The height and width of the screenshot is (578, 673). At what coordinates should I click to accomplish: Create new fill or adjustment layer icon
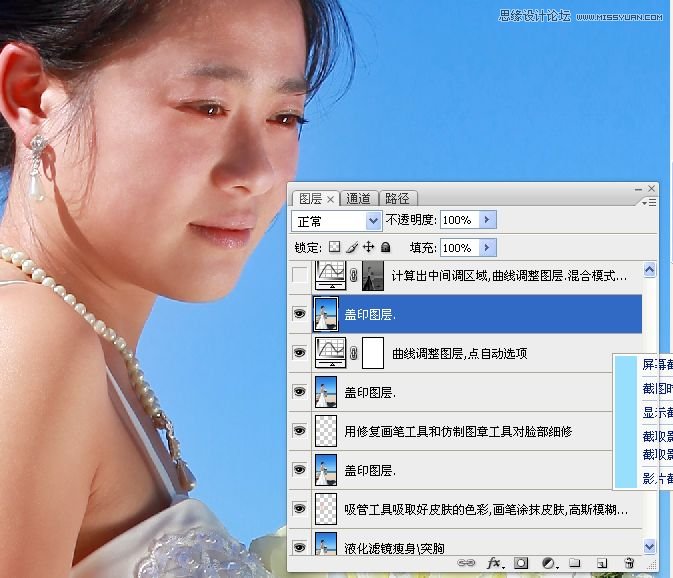click(x=549, y=563)
